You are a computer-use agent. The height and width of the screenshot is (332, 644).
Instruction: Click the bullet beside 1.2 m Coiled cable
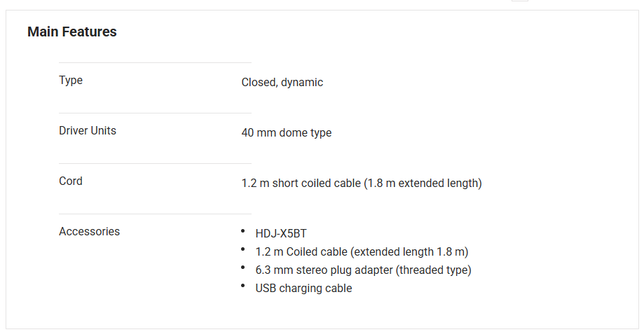tap(243, 249)
